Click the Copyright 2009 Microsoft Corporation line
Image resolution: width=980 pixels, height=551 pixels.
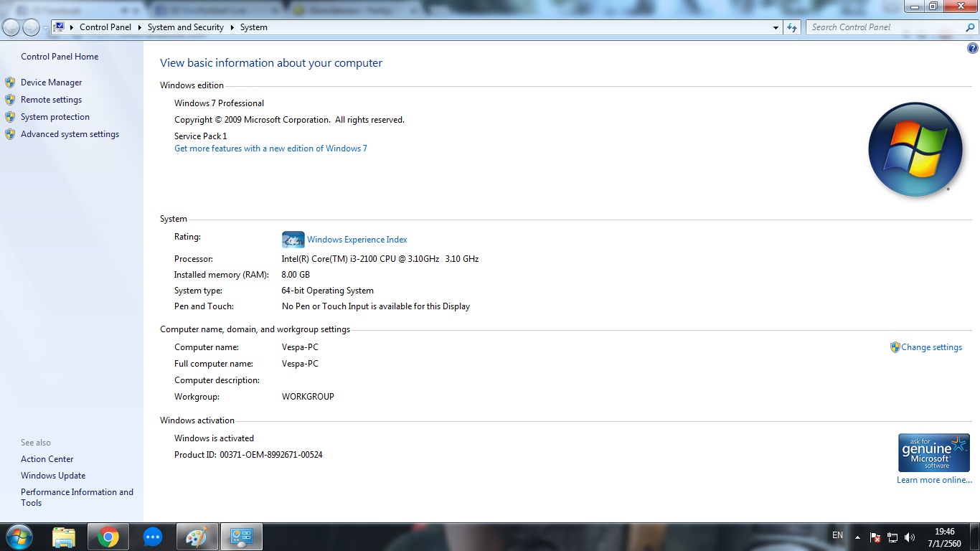point(289,120)
